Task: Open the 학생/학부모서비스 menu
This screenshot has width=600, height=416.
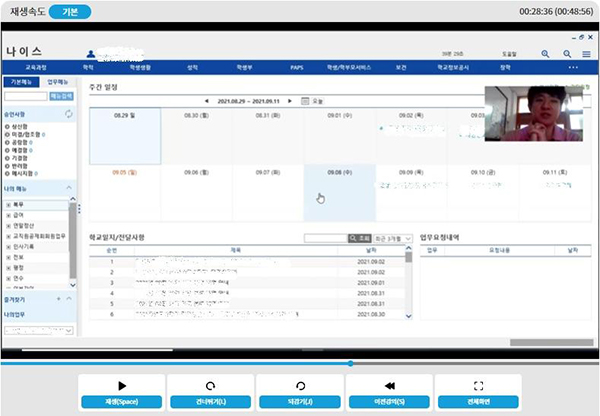Action: click(349, 67)
